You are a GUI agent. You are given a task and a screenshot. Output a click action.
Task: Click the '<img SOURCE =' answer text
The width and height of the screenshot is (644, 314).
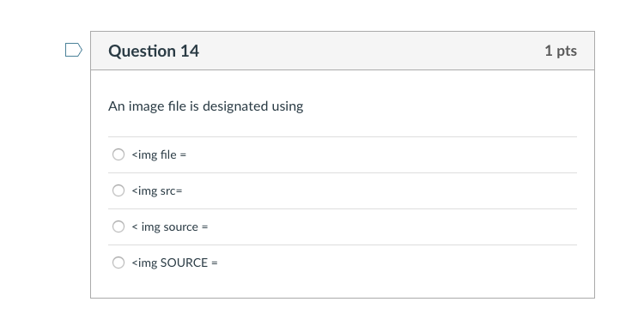coord(174,263)
